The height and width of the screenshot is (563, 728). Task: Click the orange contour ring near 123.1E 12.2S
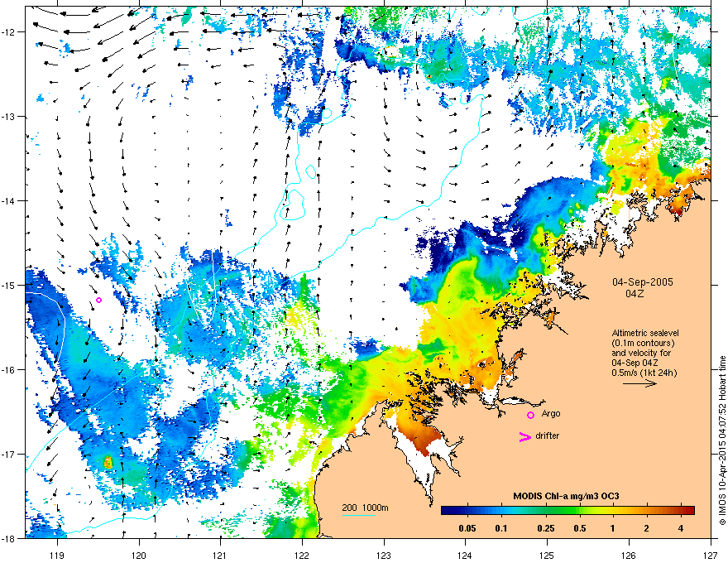coord(390,51)
